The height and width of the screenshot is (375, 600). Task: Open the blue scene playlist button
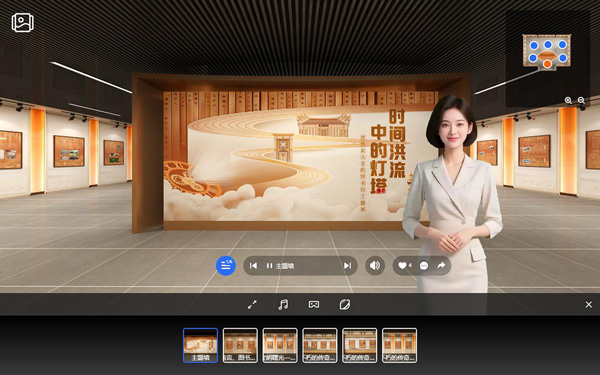pos(226,266)
